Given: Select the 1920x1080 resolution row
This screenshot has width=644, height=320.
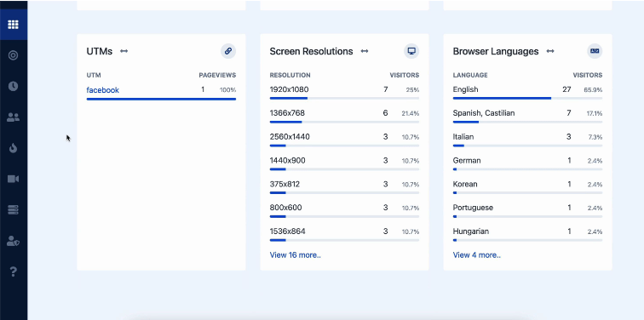Looking at the screenshot, I should tap(344, 92).
